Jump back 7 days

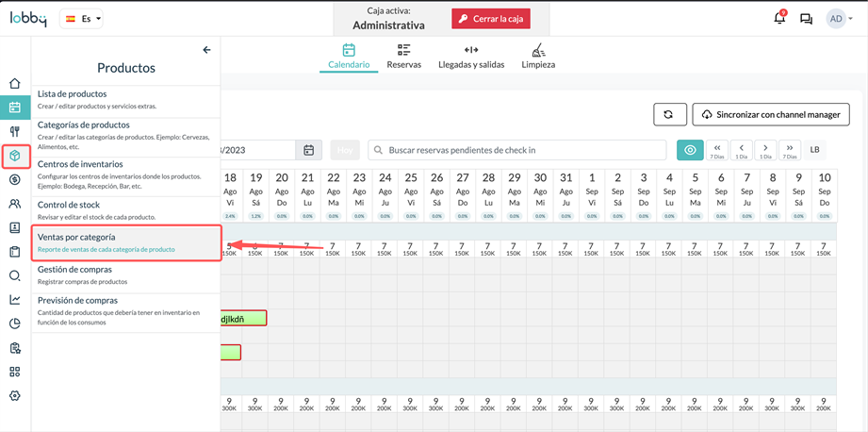pos(717,150)
